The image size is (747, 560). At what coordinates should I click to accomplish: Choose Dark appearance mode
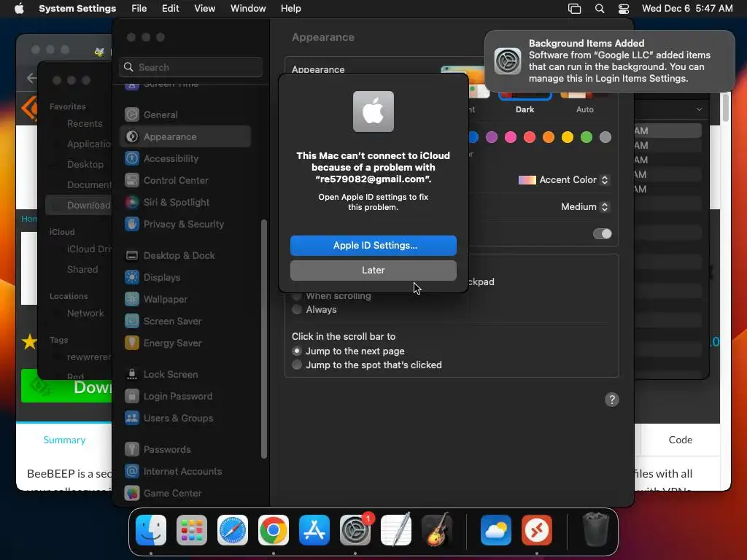pyautogui.click(x=525, y=102)
